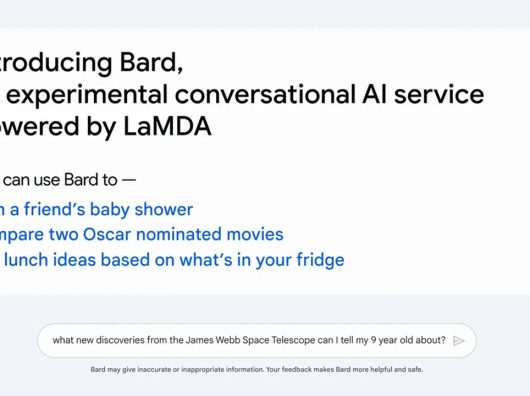The image size is (530, 396).
Task: Click the word "Bard" in the main heading
Action: (x=151, y=63)
